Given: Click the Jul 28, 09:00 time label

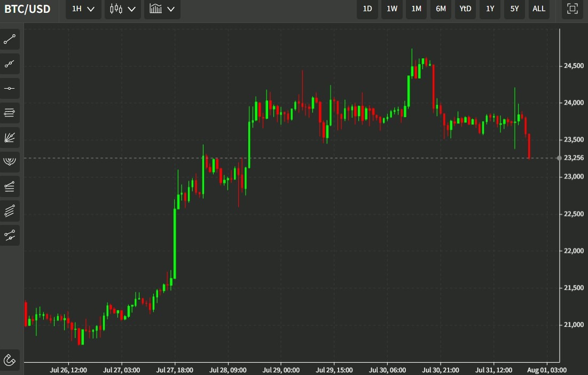Looking at the screenshot, I should [228, 370].
